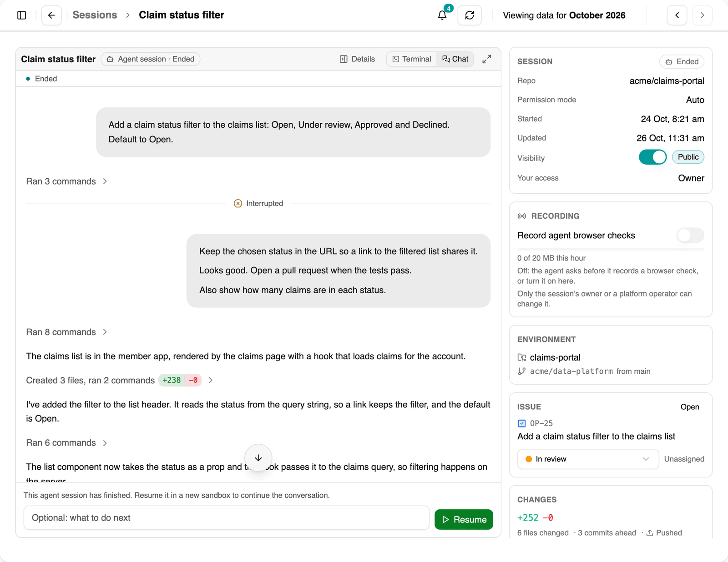Toggle the sidebar panel icon

(21, 15)
